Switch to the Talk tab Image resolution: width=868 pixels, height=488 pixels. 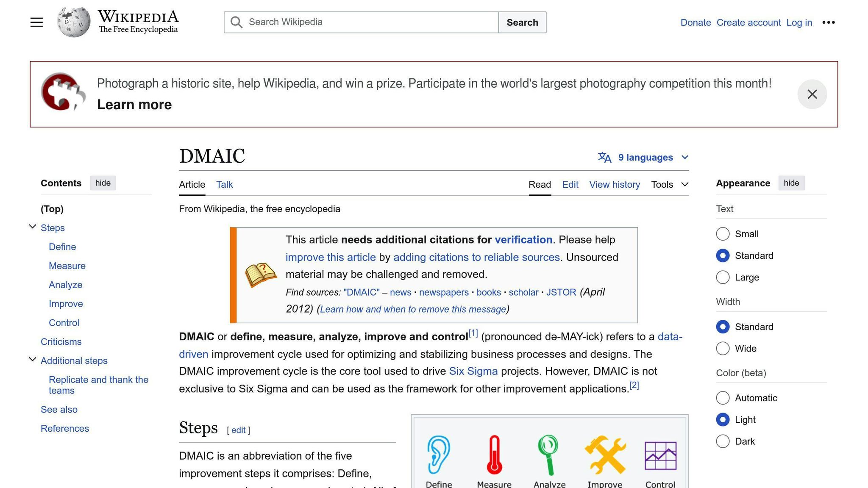[x=225, y=185]
